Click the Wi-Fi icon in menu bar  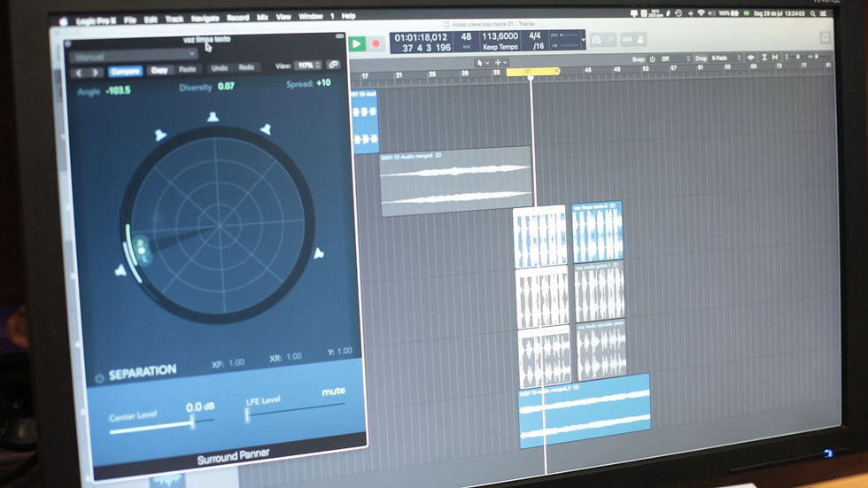coord(701,12)
